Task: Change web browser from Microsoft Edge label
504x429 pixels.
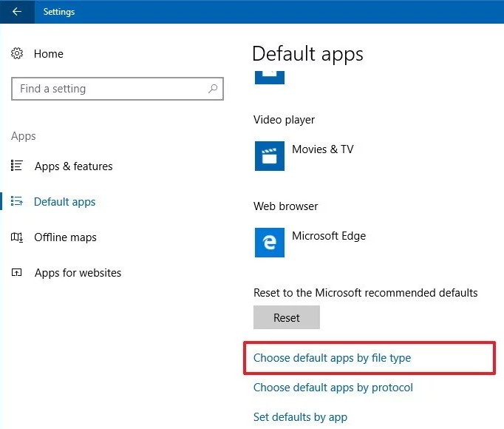Action: [329, 236]
